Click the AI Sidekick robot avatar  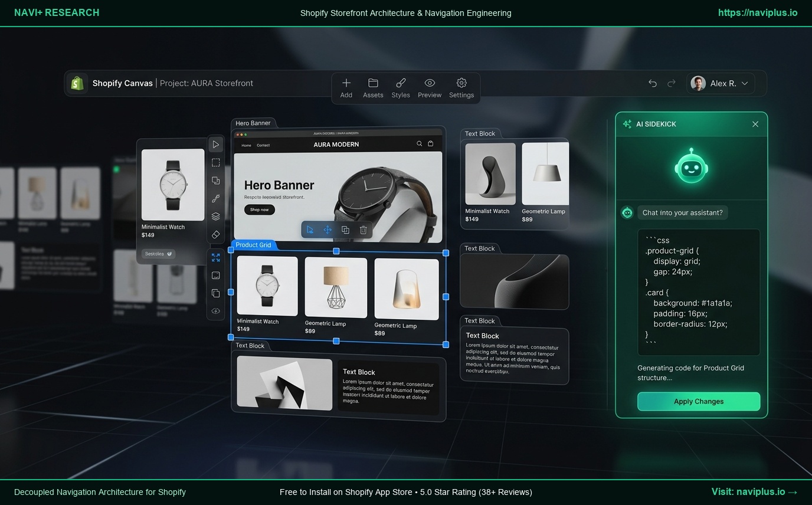pos(692,166)
